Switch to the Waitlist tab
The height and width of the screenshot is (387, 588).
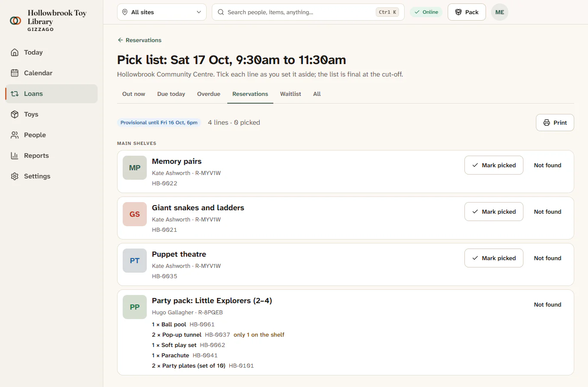pos(291,94)
